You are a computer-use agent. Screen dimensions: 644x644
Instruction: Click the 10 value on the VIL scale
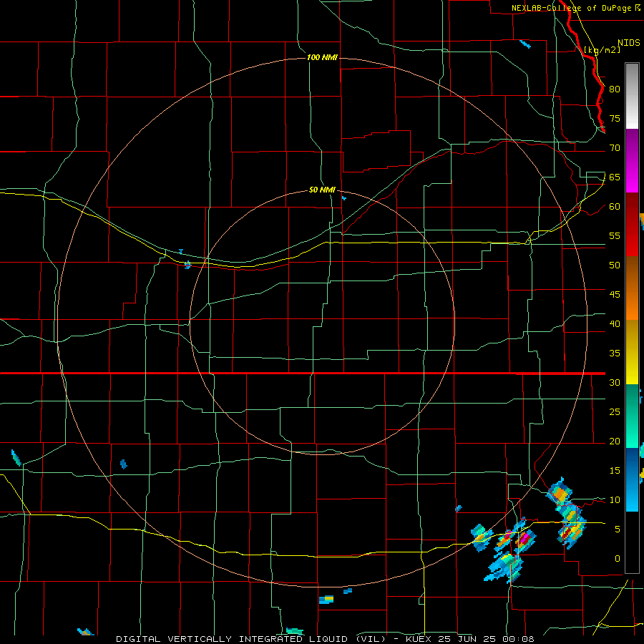click(x=615, y=500)
